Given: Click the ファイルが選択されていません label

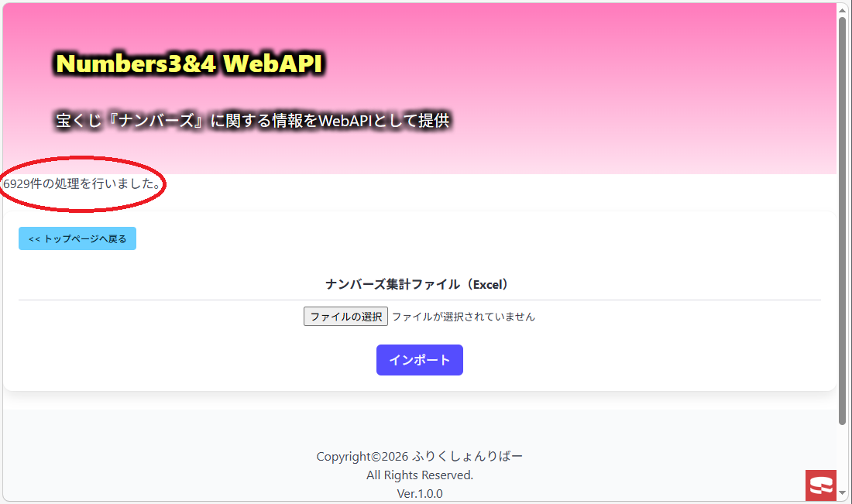Looking at the screenshot, I should (x=463, y=317).
